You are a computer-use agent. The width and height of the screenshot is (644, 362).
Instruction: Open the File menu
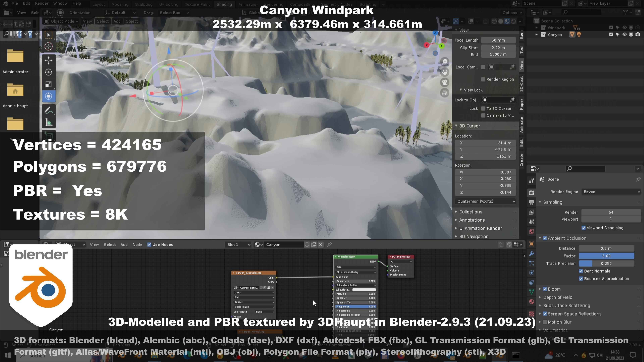click(x=15, y=4)
